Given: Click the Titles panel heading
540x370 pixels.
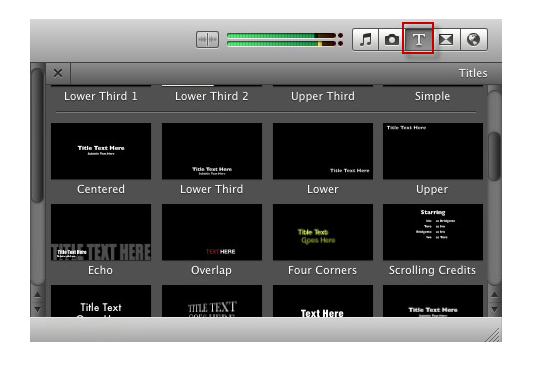Looking at the screenshot, I should 473,73.
